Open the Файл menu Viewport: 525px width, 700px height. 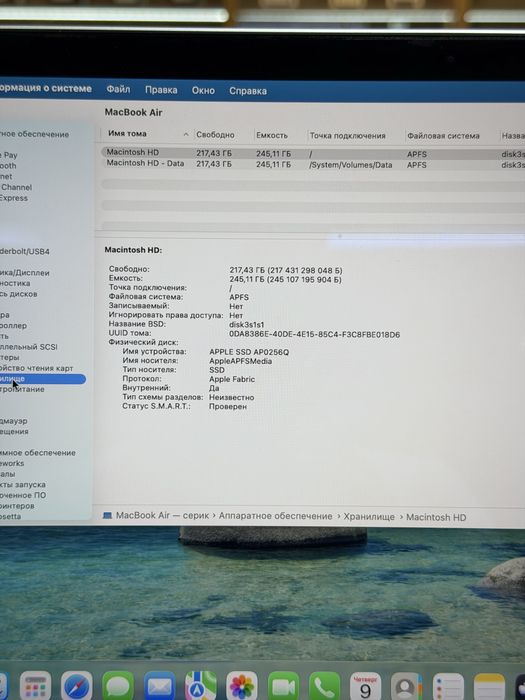tap(118, 89)
